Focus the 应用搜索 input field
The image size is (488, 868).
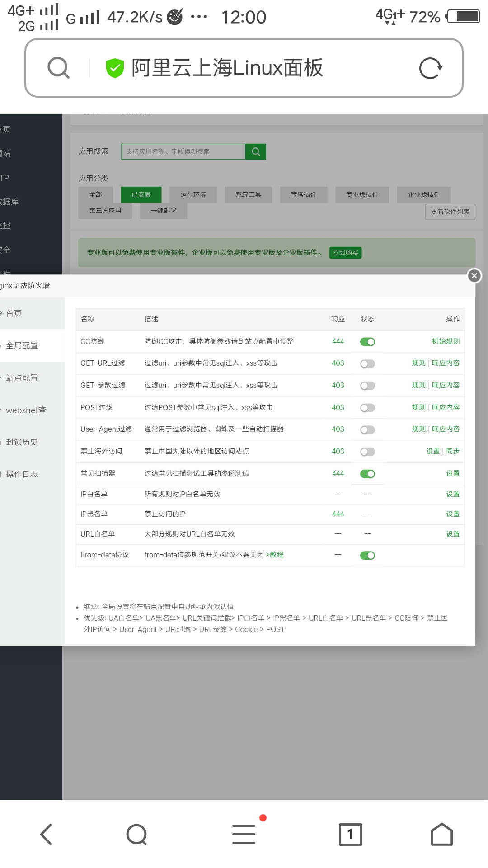click(183, 151)
